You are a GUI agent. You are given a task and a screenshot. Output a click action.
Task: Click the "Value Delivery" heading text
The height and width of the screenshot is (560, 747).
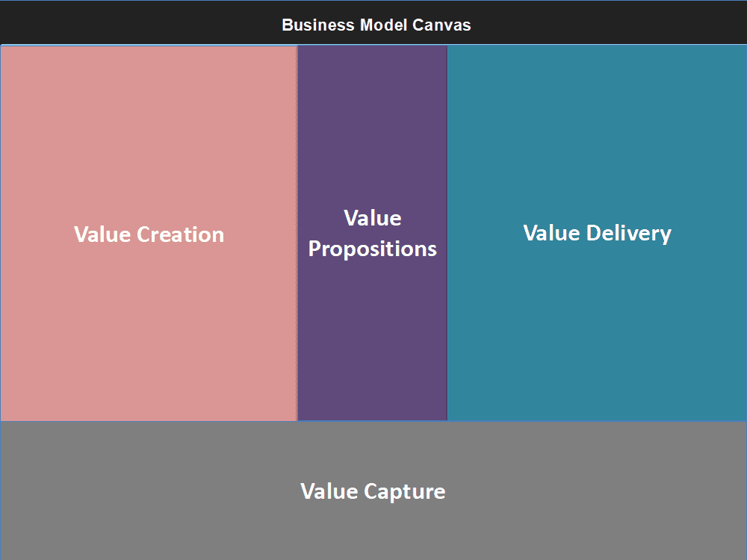click(597, 233)
